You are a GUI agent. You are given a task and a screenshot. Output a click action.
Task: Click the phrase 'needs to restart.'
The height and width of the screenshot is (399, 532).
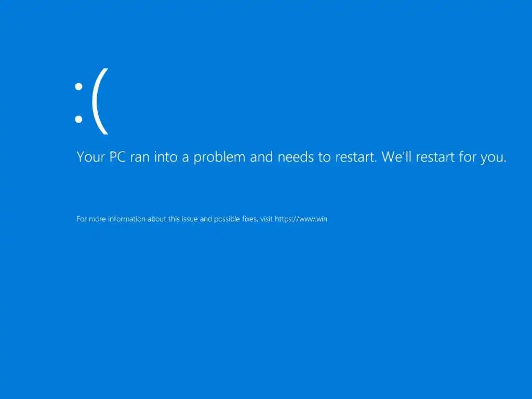(x=327, y=157)
